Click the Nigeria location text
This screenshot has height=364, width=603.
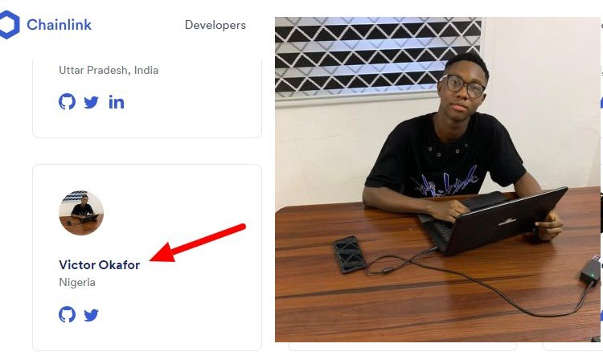pos(77,283)
